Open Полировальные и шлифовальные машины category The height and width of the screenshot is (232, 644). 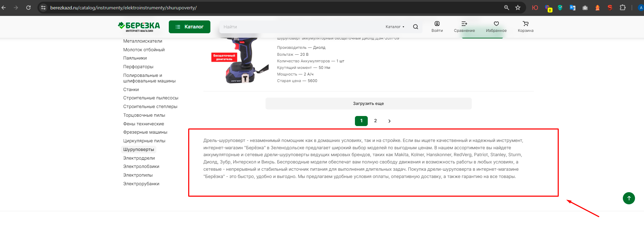click(x=149, y=78)
